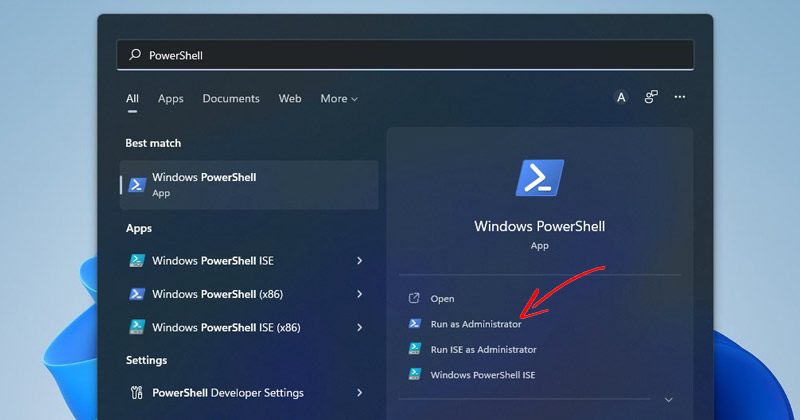Choose Open in the preview pane
The height and width of the screenshot is (420, 800).
pyautogui.click(x=442, y=299)
